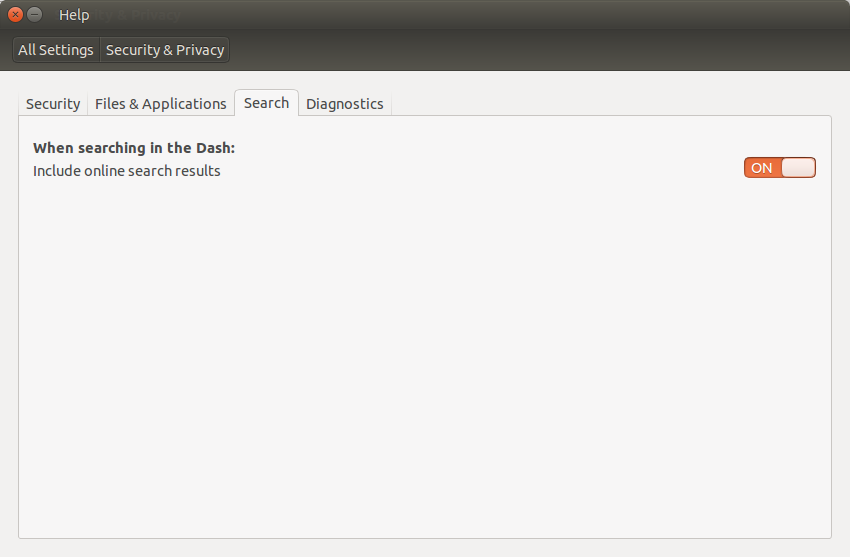Click the orange ON label of the switch

[762, 168]
